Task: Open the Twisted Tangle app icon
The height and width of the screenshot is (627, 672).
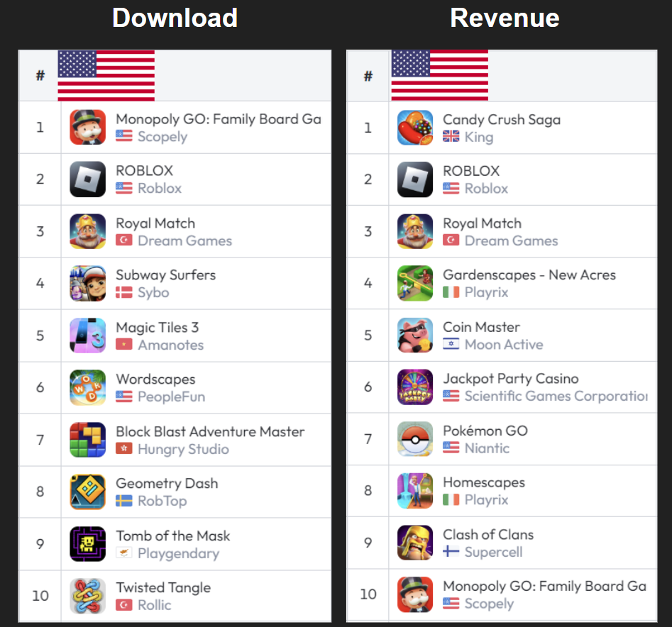Action: click(87, 596)
